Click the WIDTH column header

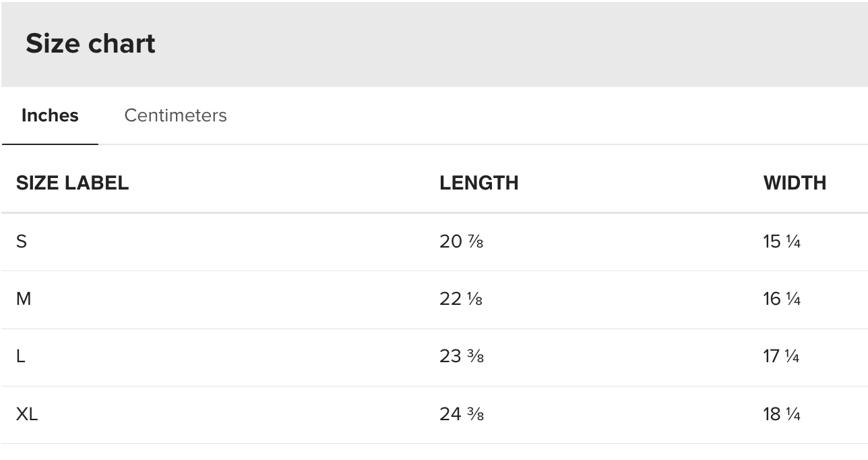click(795, 183)
